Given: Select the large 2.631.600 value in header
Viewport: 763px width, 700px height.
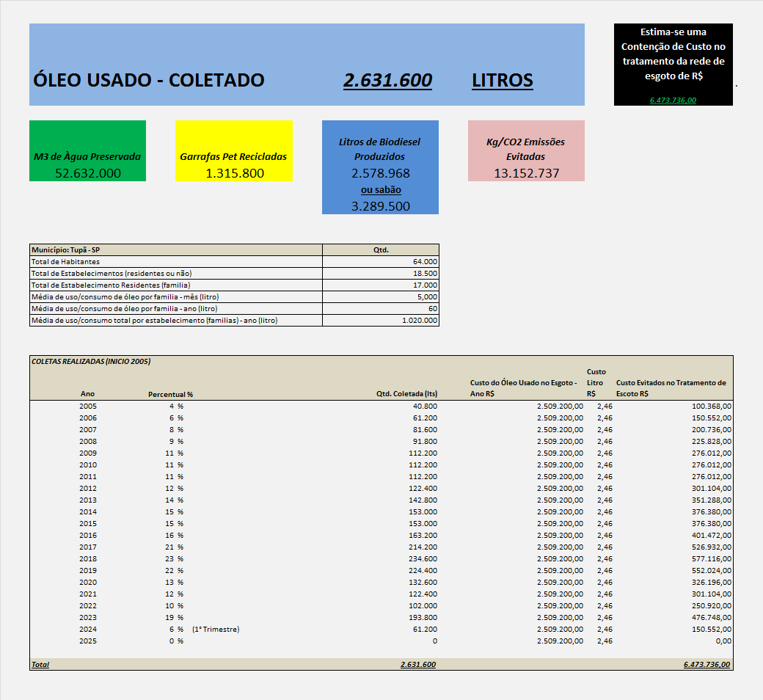Looking at the screenshot, I should [387, 80].
